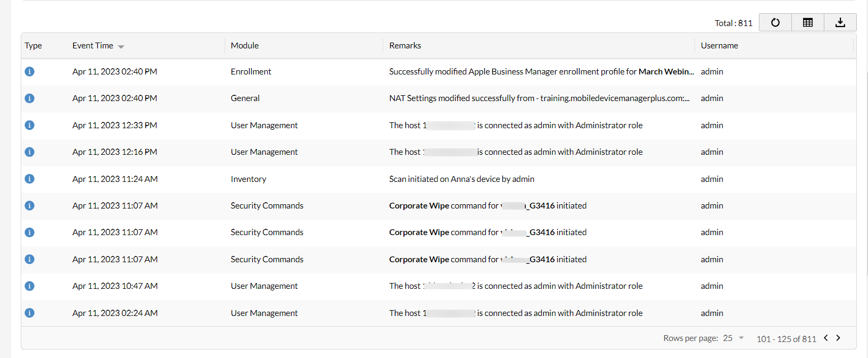
Task: Click info icon for NAT Settings row
Action: click(30, 98)
